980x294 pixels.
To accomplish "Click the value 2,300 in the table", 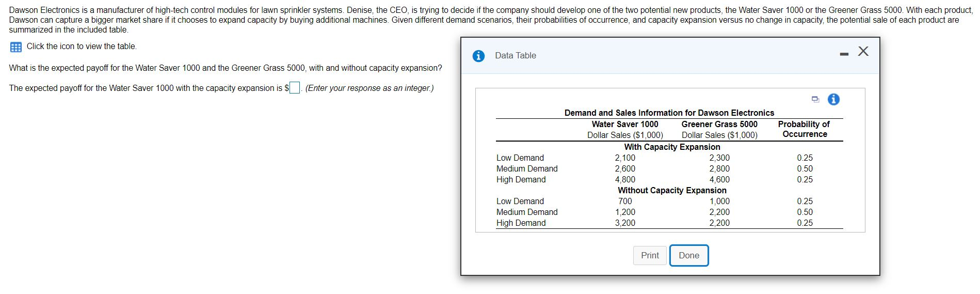I will coord(719,158).
